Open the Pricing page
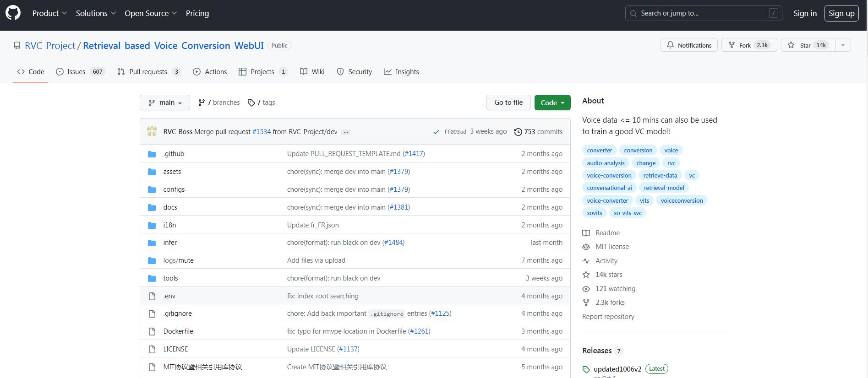The width and height of the screenshot is (868, 378). [197, 13]
